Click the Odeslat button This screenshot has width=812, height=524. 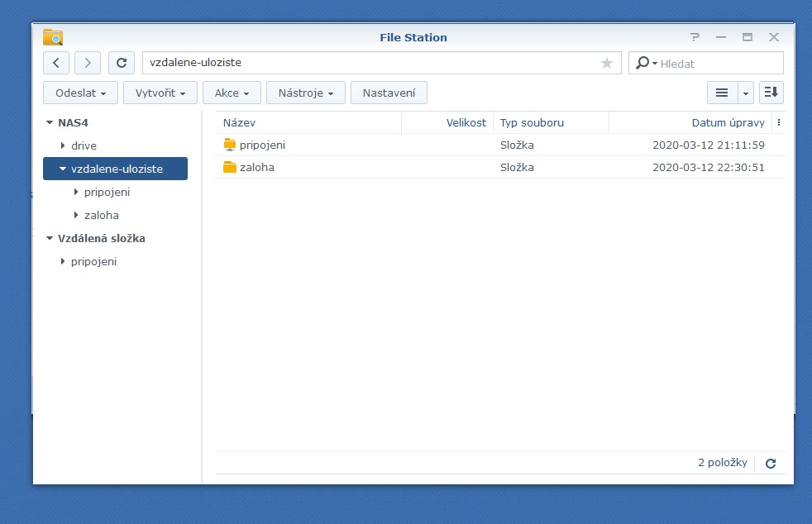[80, 93]
